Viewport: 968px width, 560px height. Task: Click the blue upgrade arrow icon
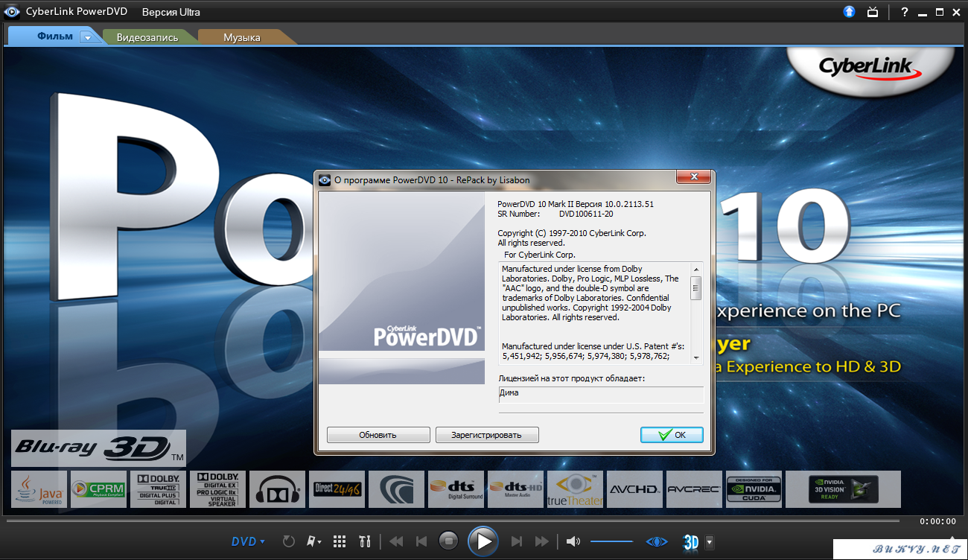pos(850,12)
